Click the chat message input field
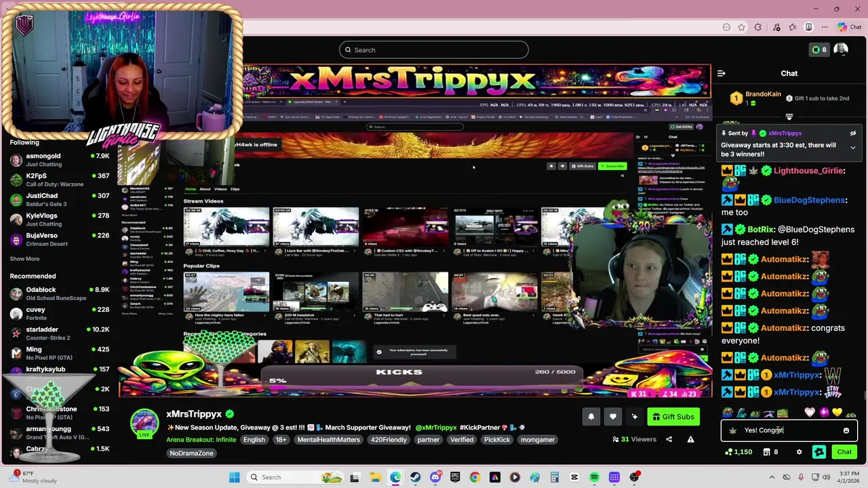Screen dimensions: 868x488 (789, 430)
